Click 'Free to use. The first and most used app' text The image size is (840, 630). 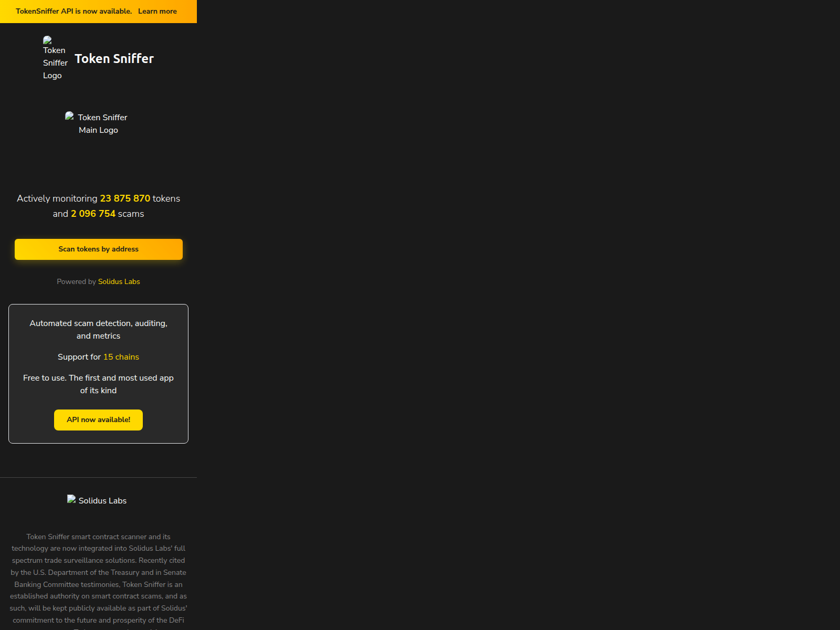[x=98, y=384]
